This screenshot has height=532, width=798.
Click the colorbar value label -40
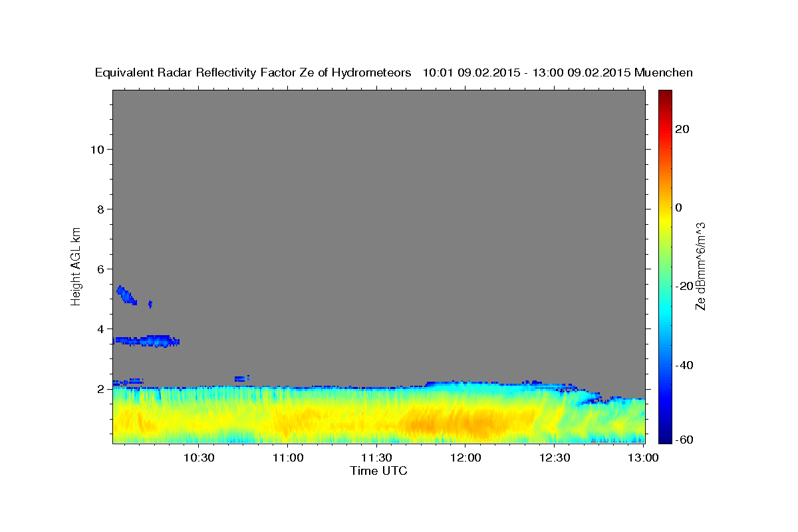(x=684, y=365)
